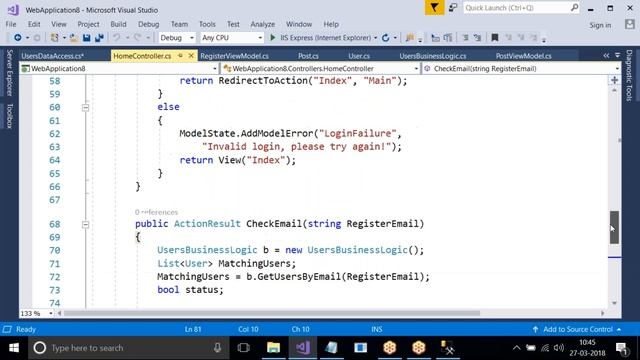The height and width of the screenshot is (360, 640).
Task: Click the Comment out selected lines icon
Action: (x=465, y=38)
